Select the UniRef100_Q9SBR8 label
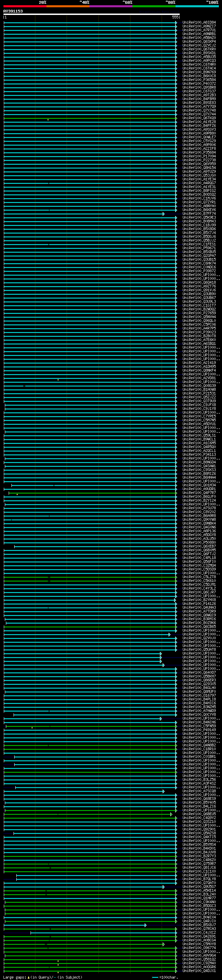This screenshot has height=980, width=222. click(199, 88)
